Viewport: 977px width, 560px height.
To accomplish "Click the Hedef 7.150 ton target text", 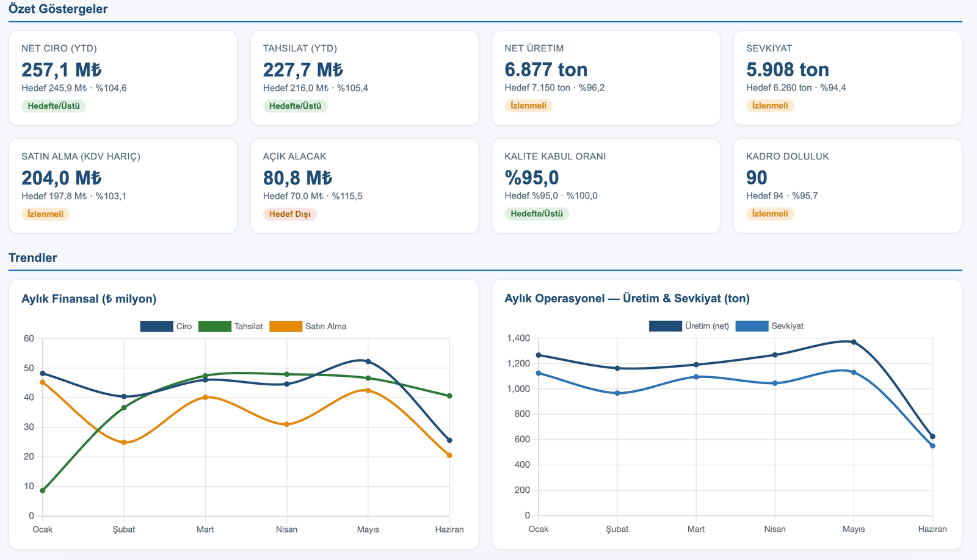I will point(537,88).
